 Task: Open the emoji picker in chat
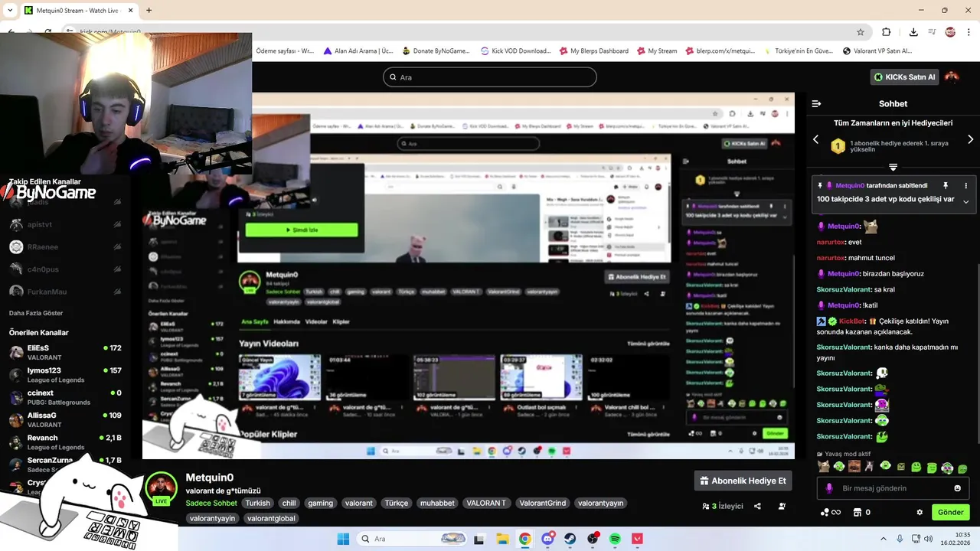(x=957, y=488)
